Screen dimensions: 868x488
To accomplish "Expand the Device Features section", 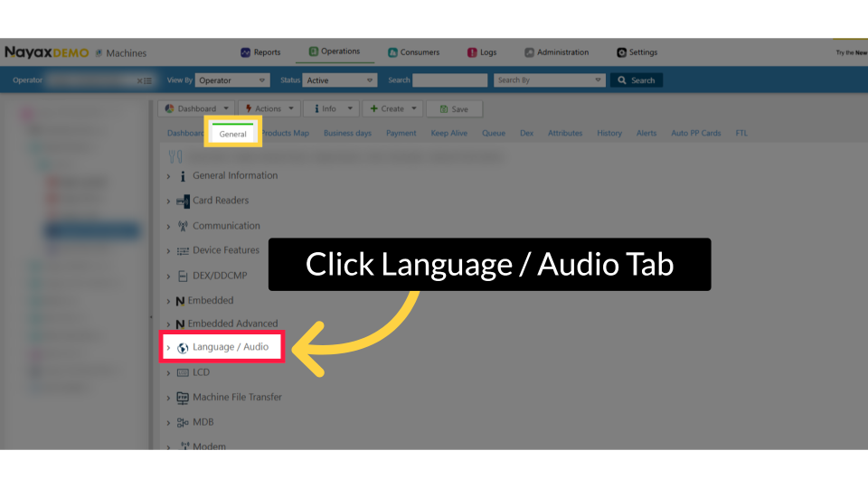I will tap(168, 251).
